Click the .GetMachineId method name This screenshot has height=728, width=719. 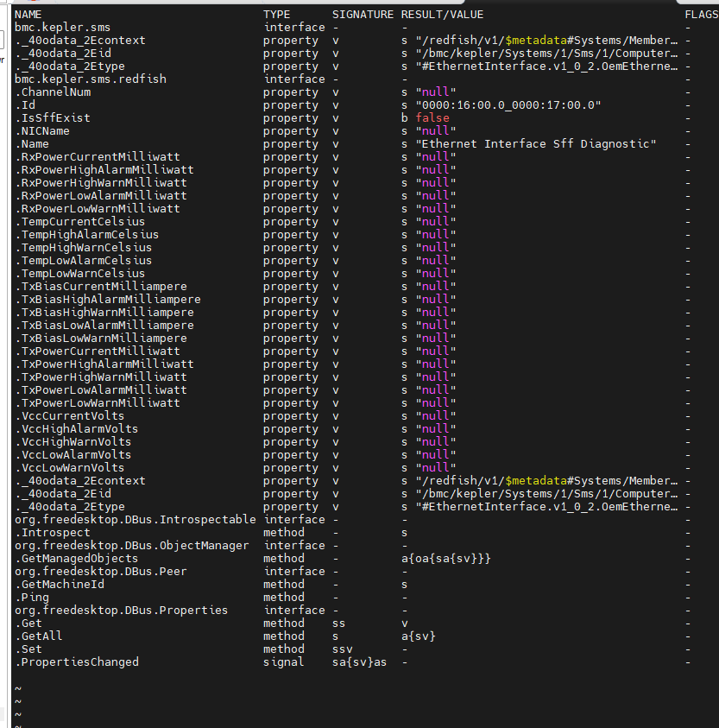(x=60, y=585)
